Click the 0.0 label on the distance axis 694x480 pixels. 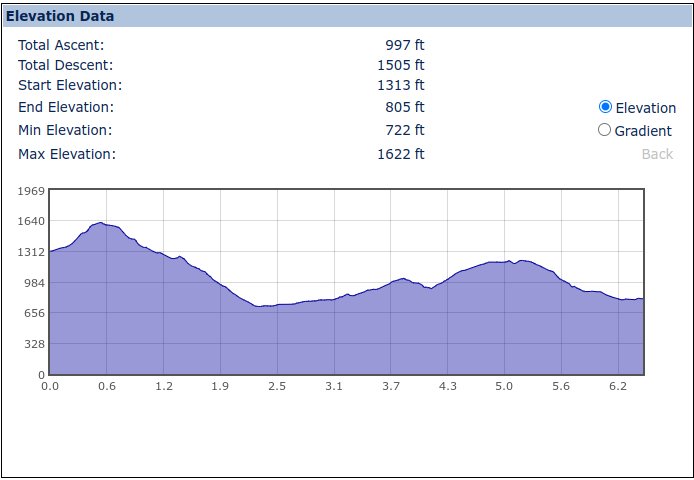pyautogui.click(x=50, y=386)
